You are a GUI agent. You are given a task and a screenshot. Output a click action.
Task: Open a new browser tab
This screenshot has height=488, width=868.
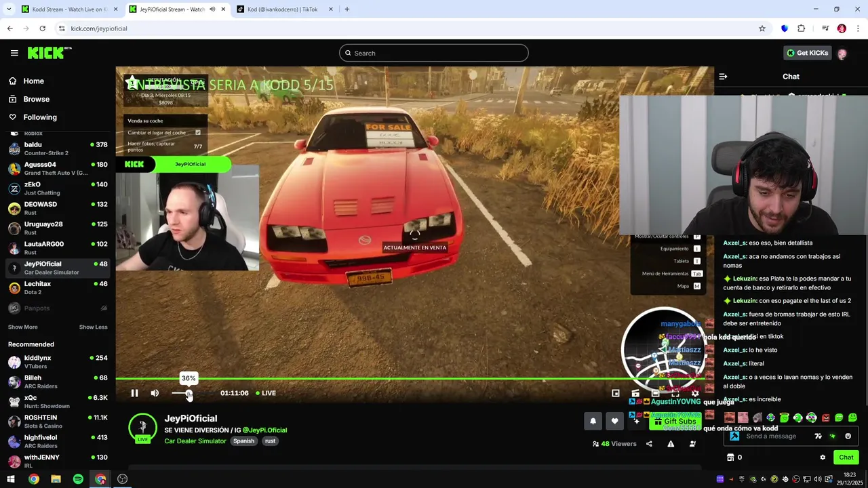(347, 9)
